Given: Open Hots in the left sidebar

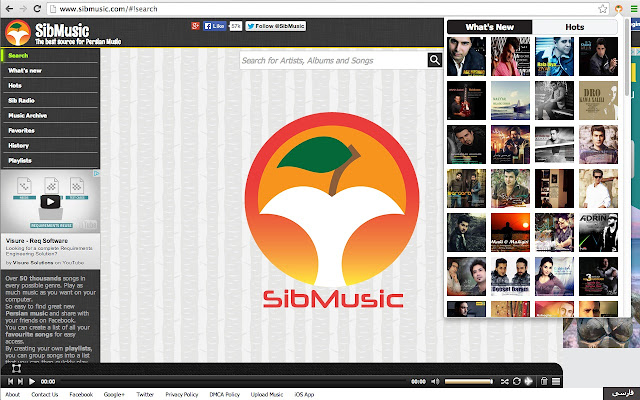Looking at the screenshot, I should coord(50,86).
